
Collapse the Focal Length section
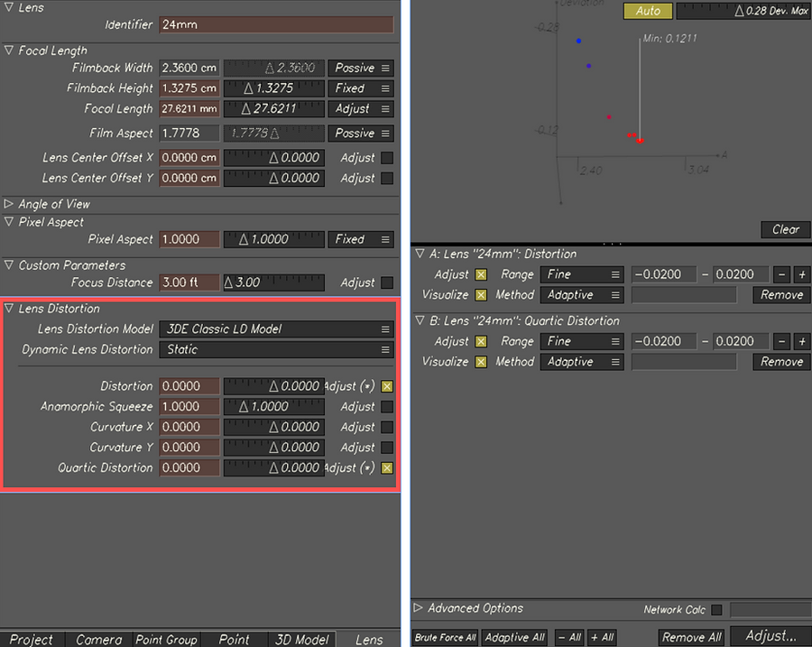coord(9,51)
